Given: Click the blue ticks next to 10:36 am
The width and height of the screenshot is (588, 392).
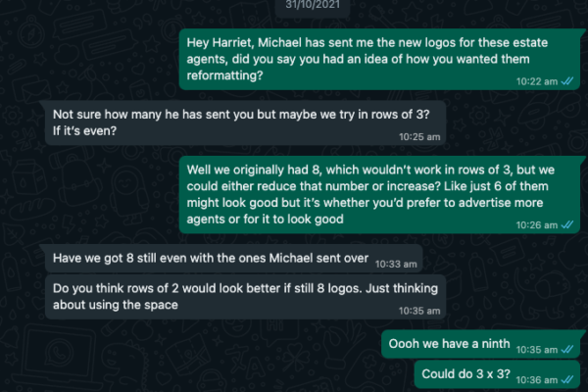Looking at the screenshot, I should coord(567,379).
